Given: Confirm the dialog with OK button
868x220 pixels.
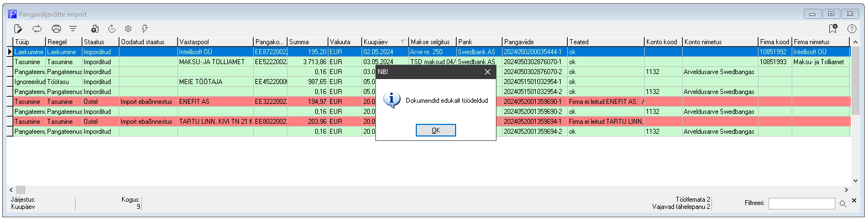Looking at the screenshot, I should [436, 130].
